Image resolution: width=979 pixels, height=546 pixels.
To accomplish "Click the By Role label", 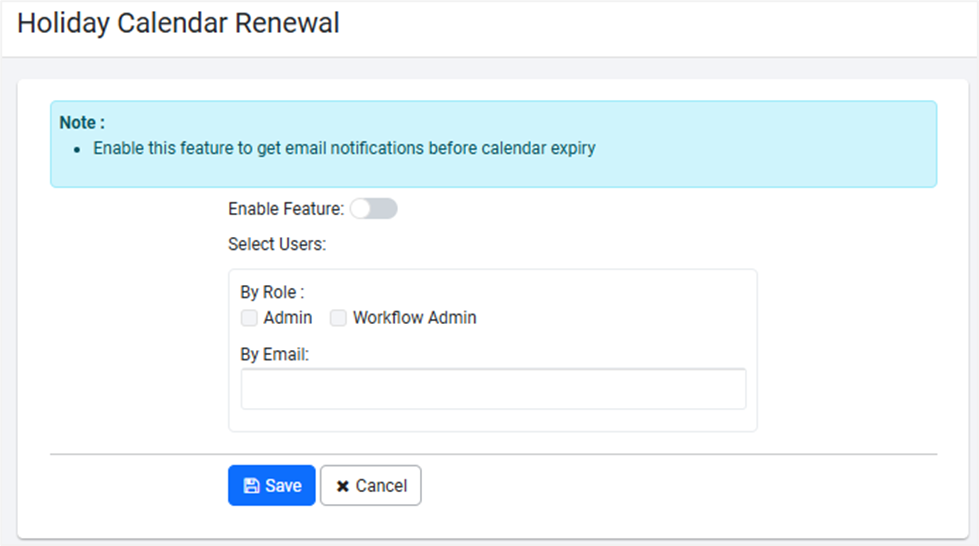I will pos(272,293).
